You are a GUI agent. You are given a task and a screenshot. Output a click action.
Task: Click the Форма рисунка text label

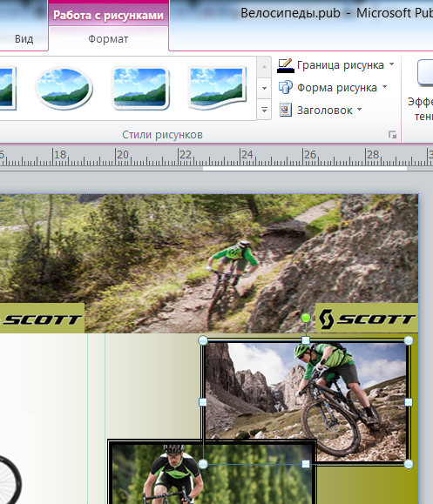click(x=337, y=88)
